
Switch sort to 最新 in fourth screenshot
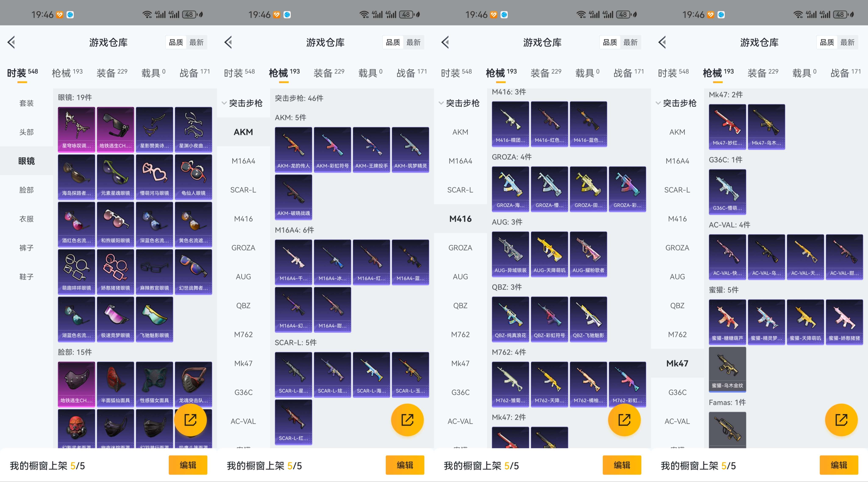tap(847, 42)
